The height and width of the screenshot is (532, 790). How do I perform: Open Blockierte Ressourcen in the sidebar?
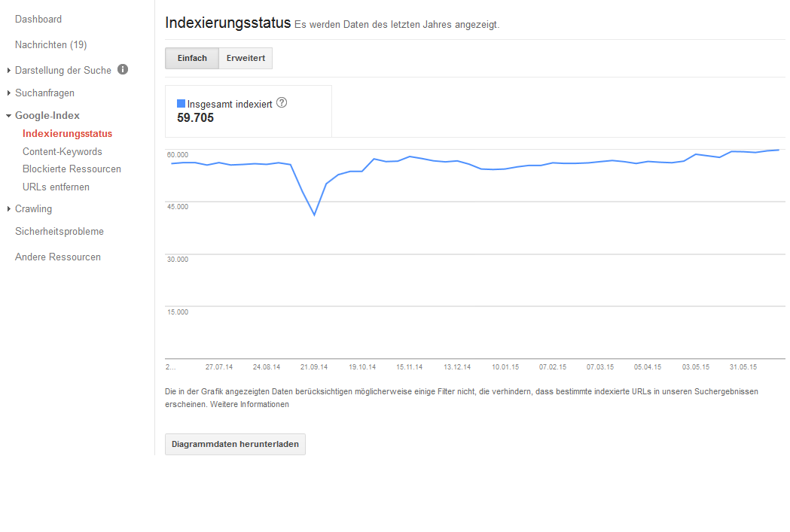coord(72,169)
